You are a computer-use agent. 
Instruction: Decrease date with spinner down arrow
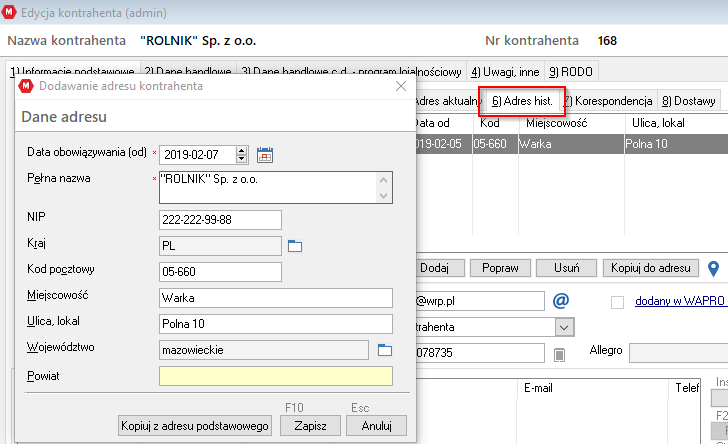pos(241,158)
